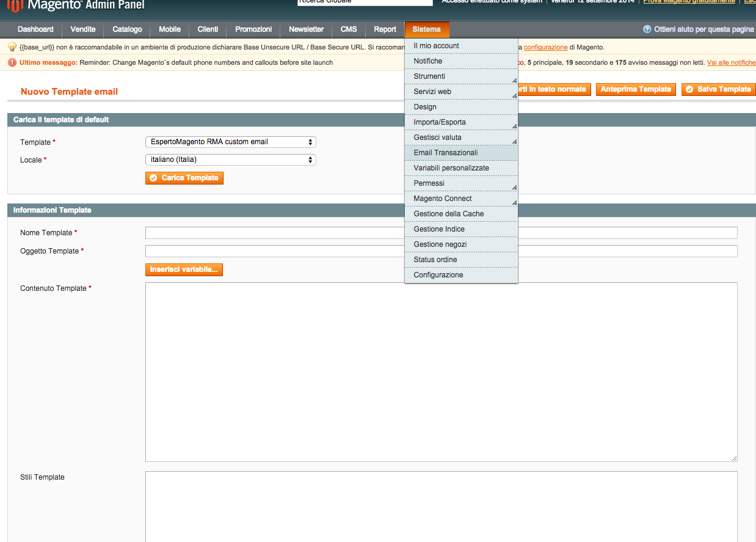Click the Anteprima Template button
The width and height of the screenshot is (756, 542).
click(636, 89)
